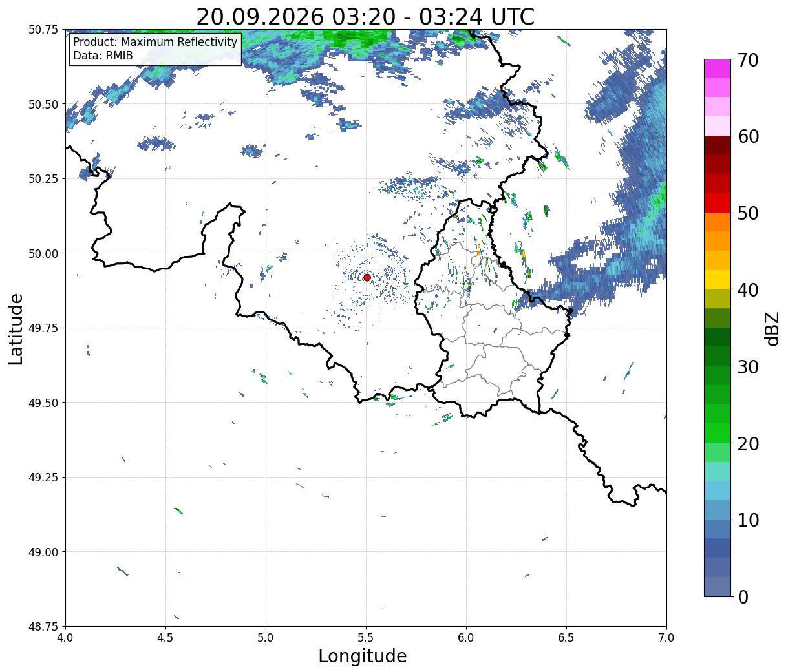Click the 49.25 latitude tick label
Screen dimensions: 788x672
[x=43, y=477]
